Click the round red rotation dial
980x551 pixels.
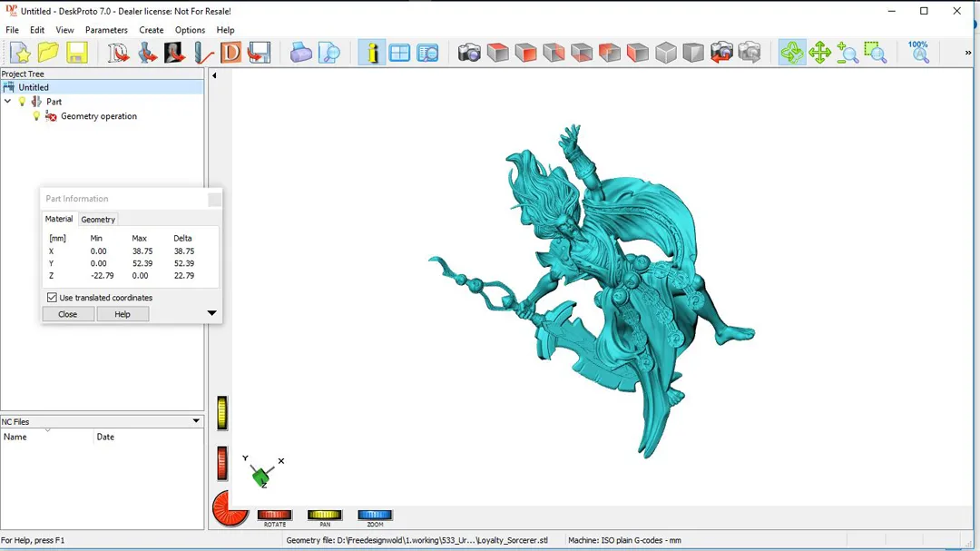click(230, 508)
